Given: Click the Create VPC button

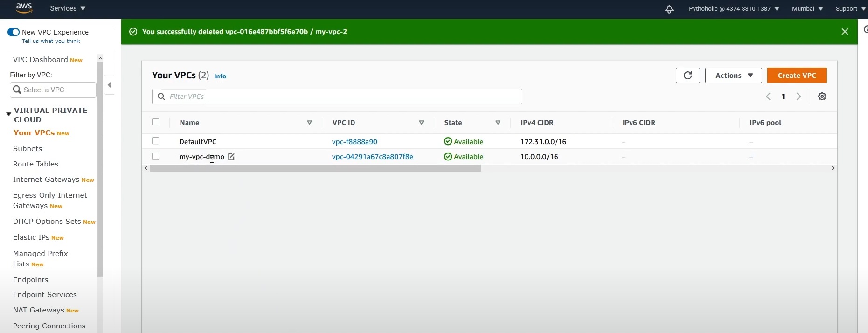Looking at the screenshot, I should pyautogui.click(x=797, y=76).
